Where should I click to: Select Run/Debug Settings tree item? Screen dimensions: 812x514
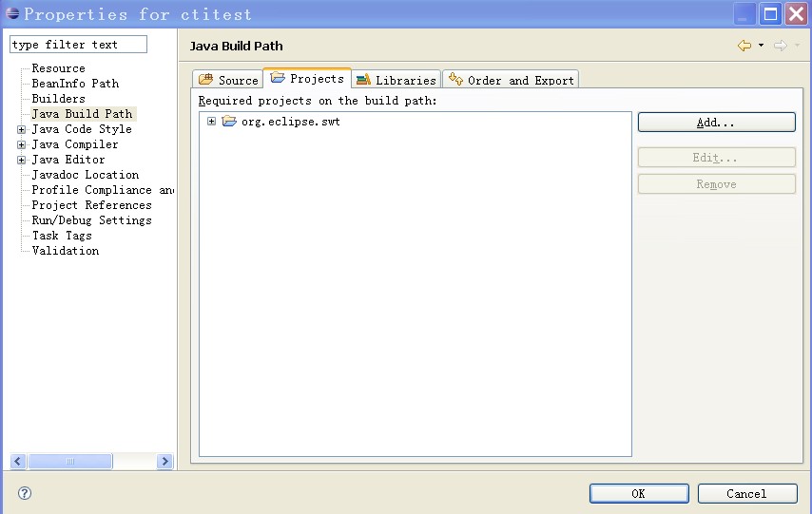[91, 220]
